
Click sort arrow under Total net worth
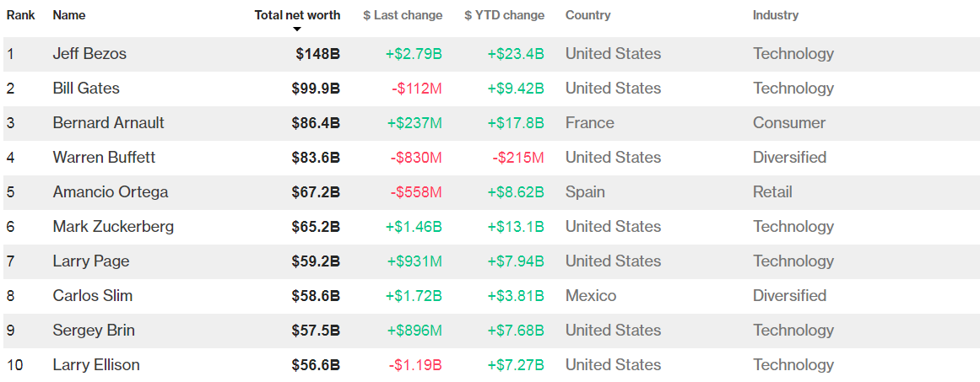pos(297,30)
